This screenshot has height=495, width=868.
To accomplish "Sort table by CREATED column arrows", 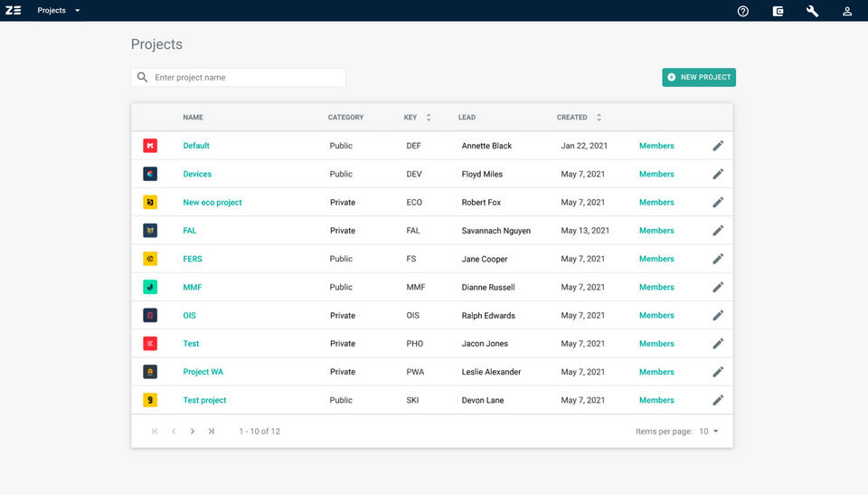I will tap(599, 118).
